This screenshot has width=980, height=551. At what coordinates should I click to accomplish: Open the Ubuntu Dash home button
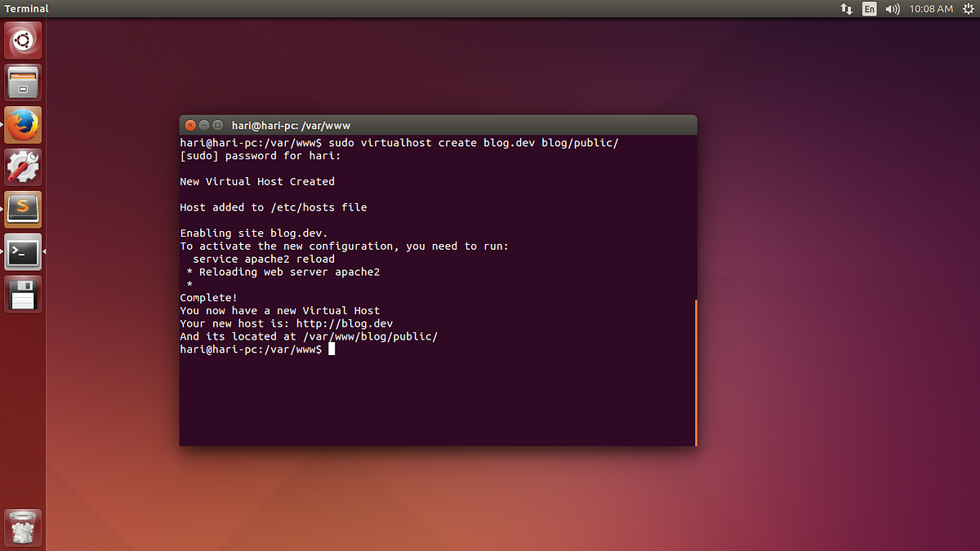click(22, 39)
